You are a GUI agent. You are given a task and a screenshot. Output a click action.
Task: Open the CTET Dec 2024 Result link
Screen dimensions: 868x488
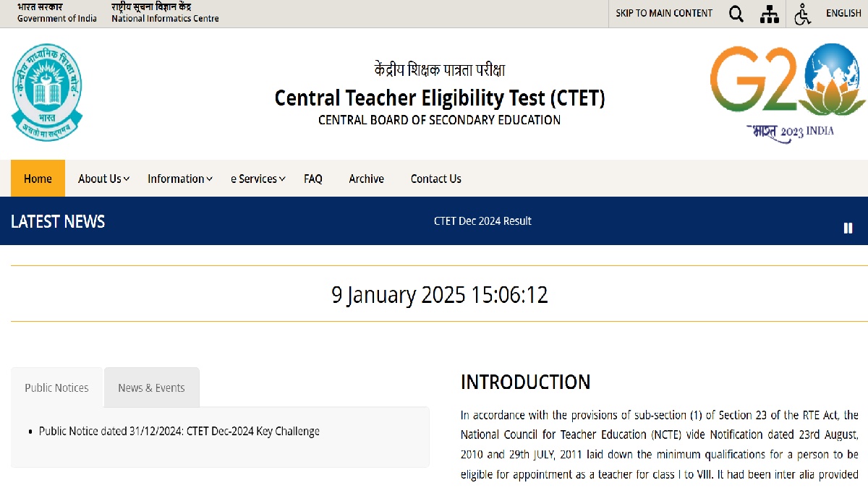(482, 221)
